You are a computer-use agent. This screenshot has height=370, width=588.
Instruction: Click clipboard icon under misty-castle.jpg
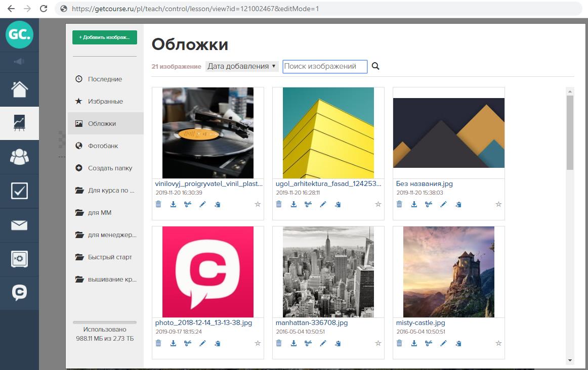click(458, 343)
